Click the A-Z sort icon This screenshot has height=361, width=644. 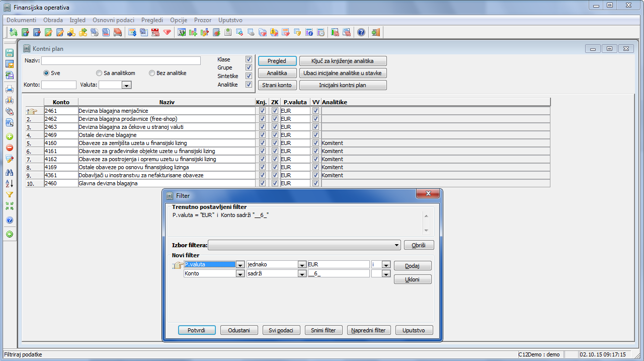9,183
